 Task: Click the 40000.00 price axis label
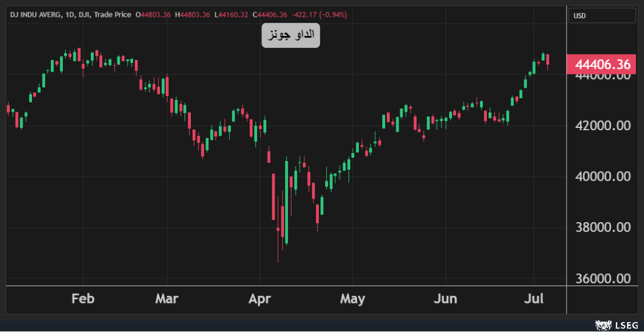coord(603,176)
